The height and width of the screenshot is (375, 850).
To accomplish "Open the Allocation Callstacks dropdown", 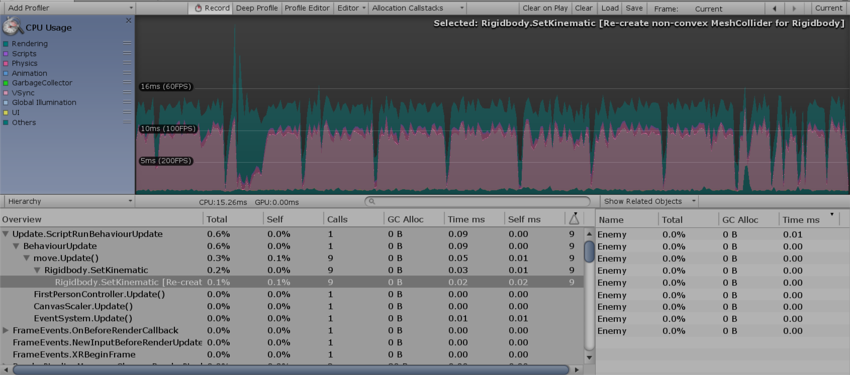I will (x=417, y=8).
